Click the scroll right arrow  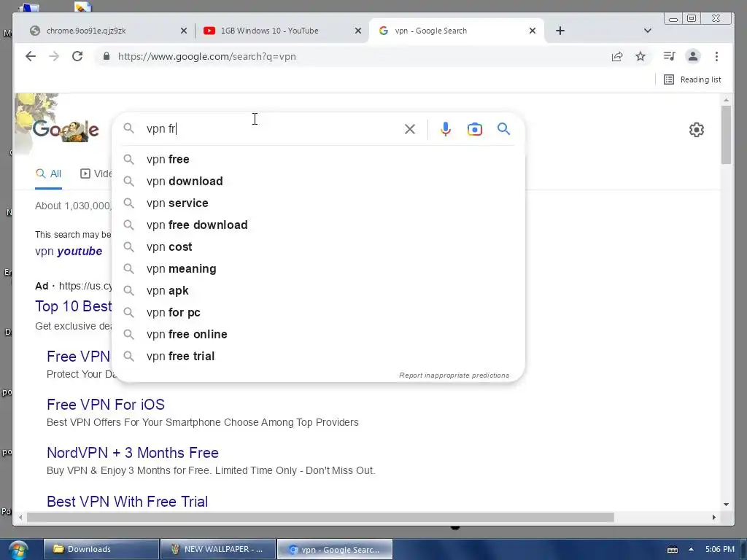(x=713, y=517)
